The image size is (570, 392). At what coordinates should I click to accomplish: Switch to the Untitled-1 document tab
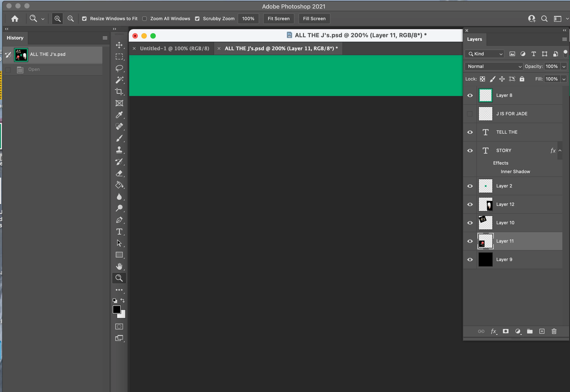[x=174, y=48]
